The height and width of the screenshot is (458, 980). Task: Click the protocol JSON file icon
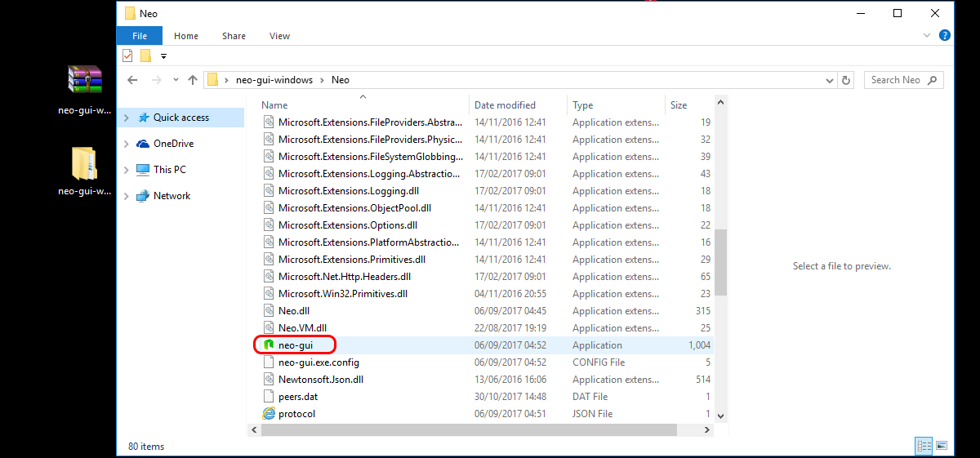269,414
